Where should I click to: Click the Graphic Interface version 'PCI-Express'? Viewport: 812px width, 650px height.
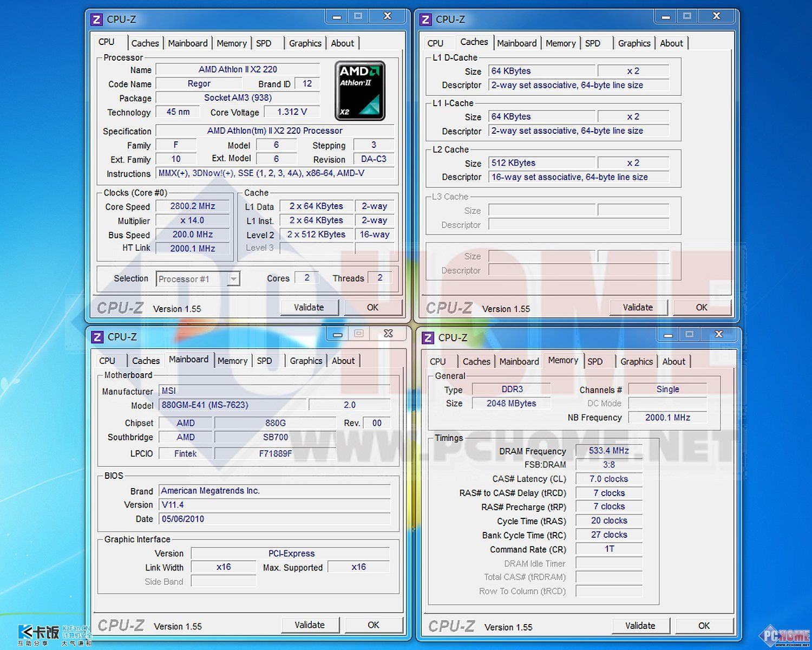[291, 554]
